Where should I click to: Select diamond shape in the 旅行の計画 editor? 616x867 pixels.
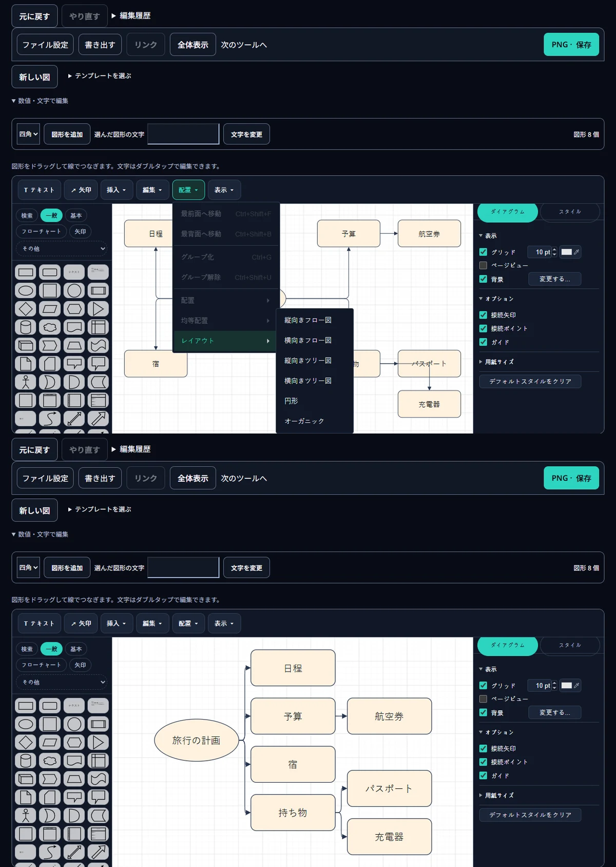pyautogui.click(x=26, y=743)
